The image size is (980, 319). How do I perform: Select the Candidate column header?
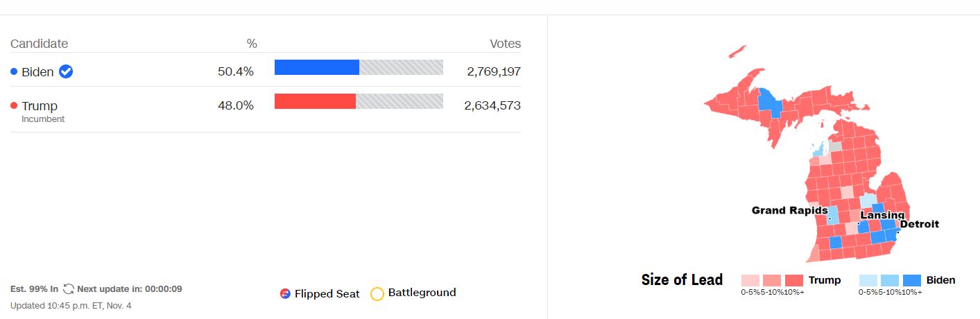pos(39,44)
